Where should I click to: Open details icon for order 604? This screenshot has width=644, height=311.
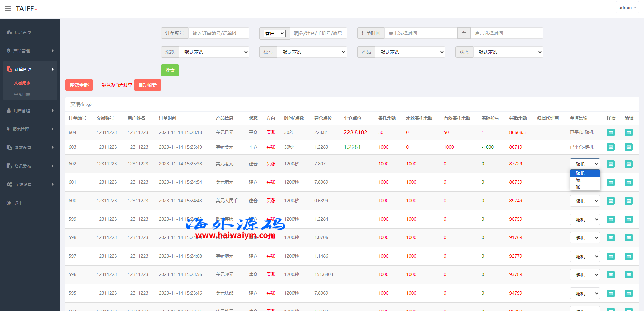611,132
